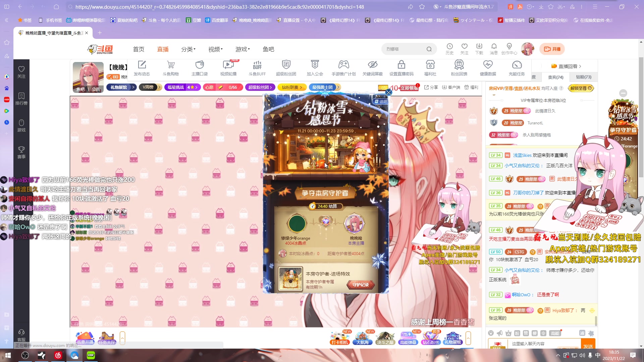Toggle 令 command chat option
The width and height of the screenshot is (644, 362).
543,333
